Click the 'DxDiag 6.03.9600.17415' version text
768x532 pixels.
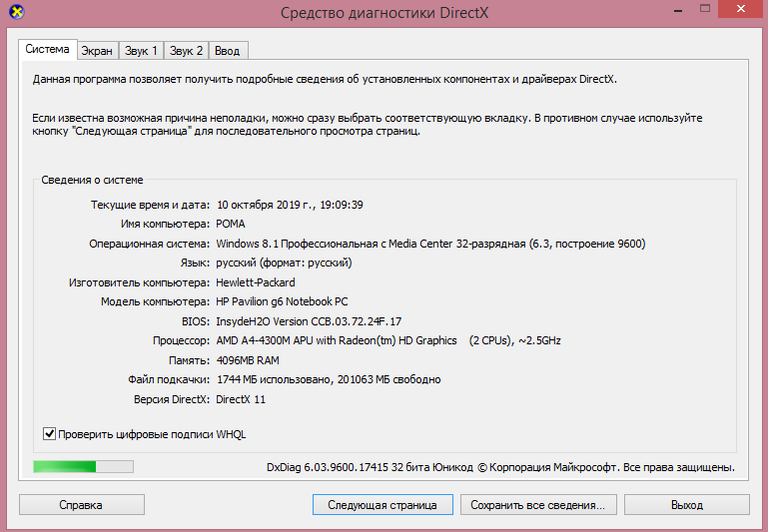pos(328,467)
